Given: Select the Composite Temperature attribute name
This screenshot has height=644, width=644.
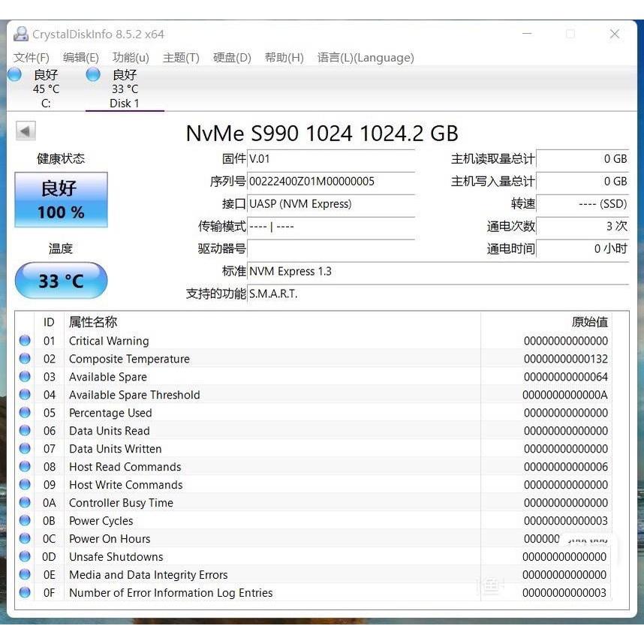Looking at the screenshot, I should point(129,359).
